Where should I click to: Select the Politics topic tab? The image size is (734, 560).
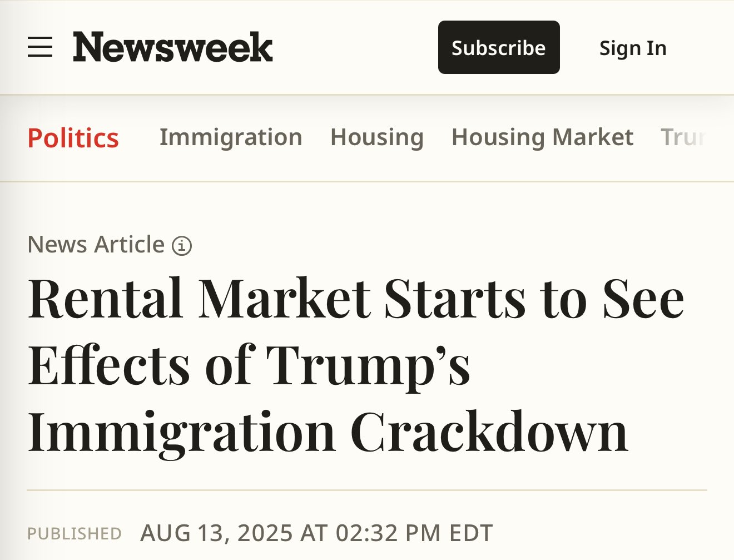[x=73, y=138]
